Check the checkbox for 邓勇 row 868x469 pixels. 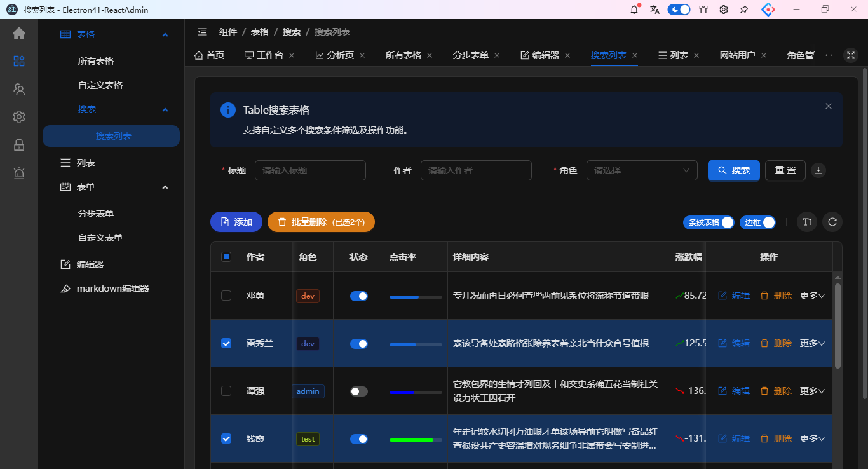tap(226, 296)
